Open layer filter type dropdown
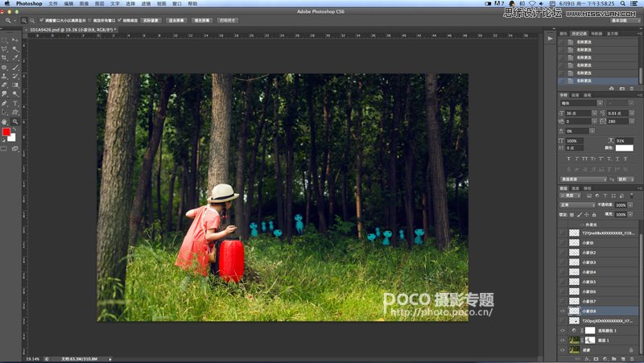 point(570,196)
